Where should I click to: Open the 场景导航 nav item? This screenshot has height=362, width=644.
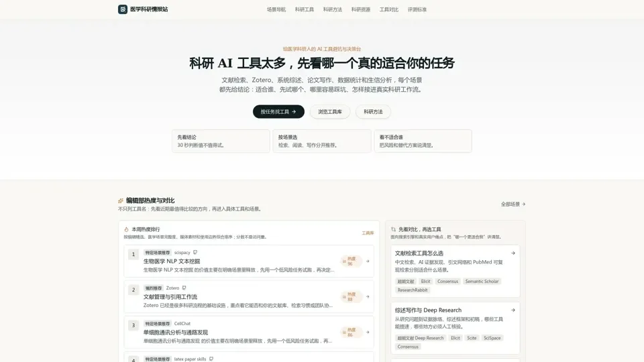(276, 9)
